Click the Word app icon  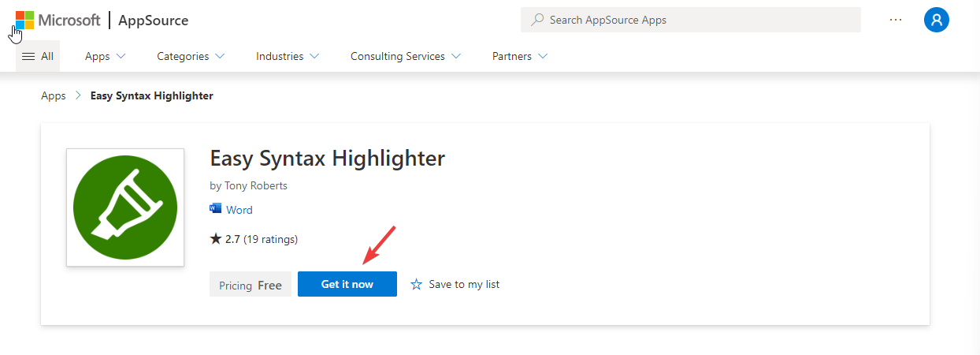216,209
